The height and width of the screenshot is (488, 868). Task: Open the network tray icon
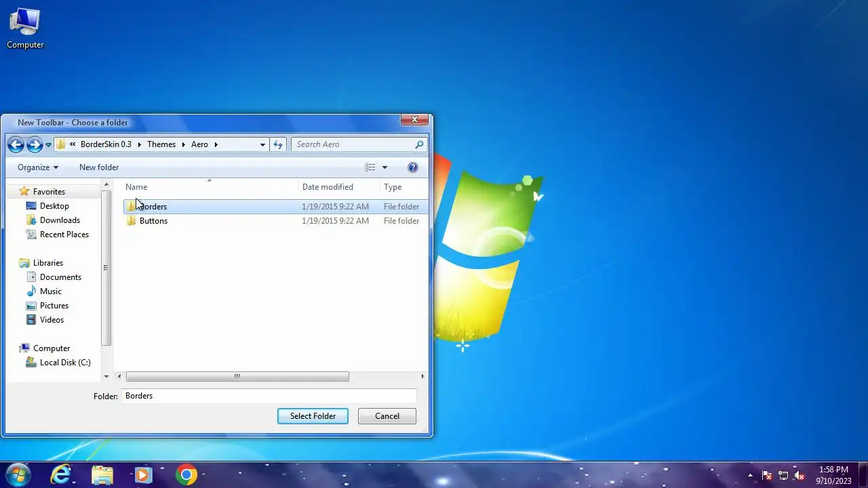[x=783, y=475]
